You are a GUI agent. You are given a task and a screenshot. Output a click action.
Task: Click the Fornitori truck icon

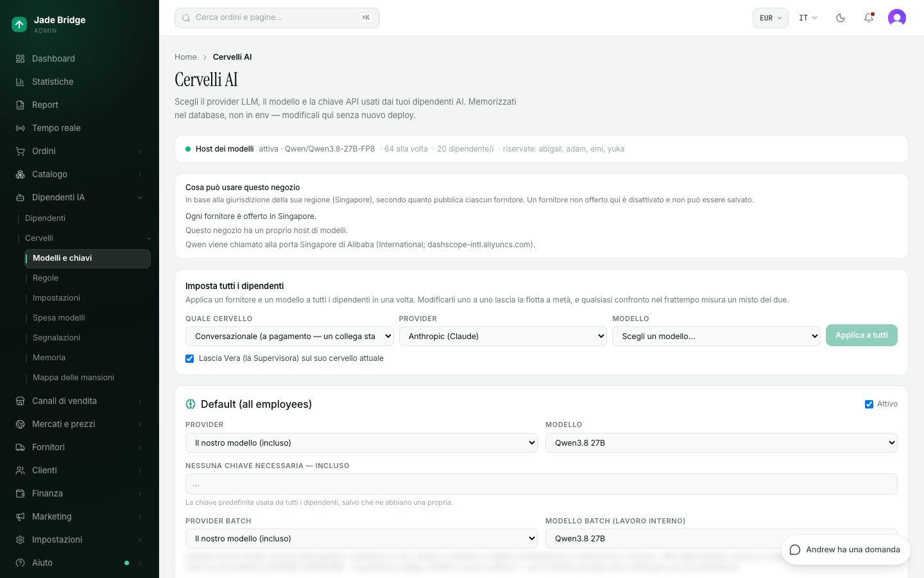20,447
